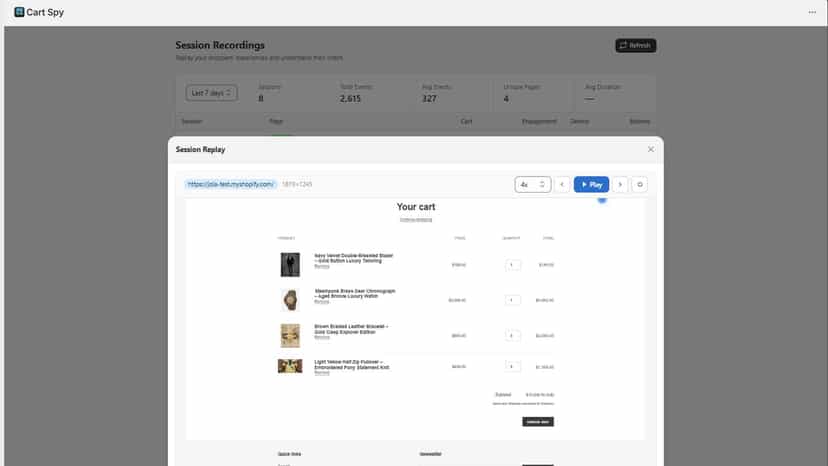Click the Engagement column header
The width and height of the screenshot is (828, 466).
pos(539,122)
